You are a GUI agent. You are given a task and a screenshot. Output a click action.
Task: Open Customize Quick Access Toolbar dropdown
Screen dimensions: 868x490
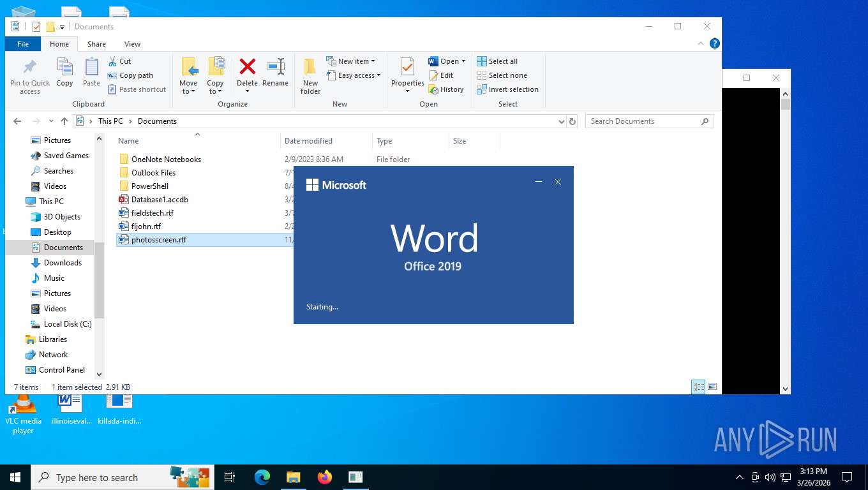(62, 27)
